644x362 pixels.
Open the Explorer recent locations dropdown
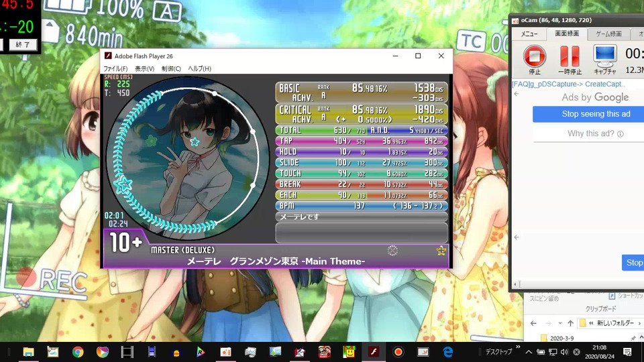pos(559,323)
